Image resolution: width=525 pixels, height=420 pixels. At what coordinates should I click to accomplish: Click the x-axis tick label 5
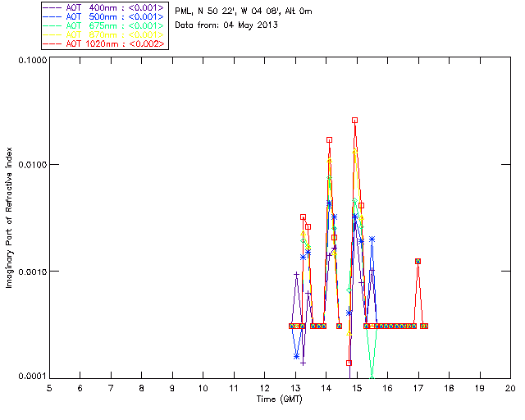tap(49, 388)
